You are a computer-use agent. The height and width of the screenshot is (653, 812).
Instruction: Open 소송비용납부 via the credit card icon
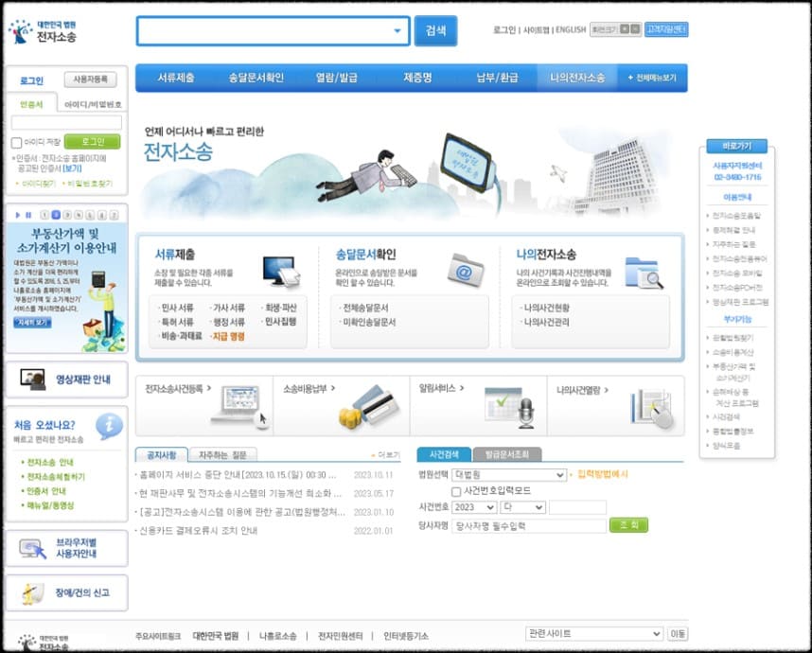[374, 405]
